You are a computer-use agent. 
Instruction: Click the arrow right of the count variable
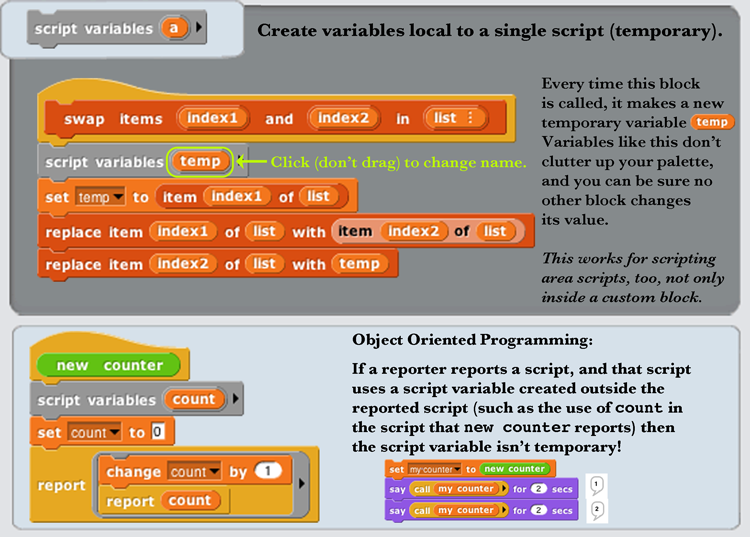(x=234, y=400)
